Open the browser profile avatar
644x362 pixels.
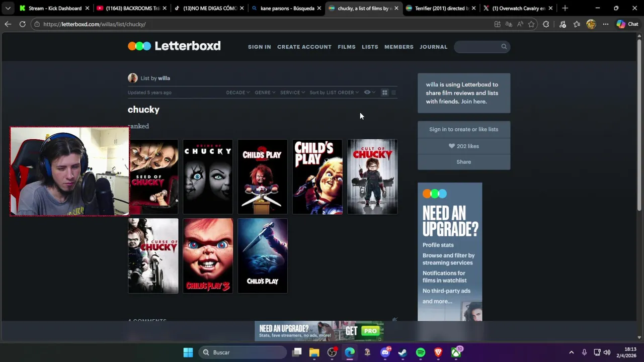[x=591, y=24]
